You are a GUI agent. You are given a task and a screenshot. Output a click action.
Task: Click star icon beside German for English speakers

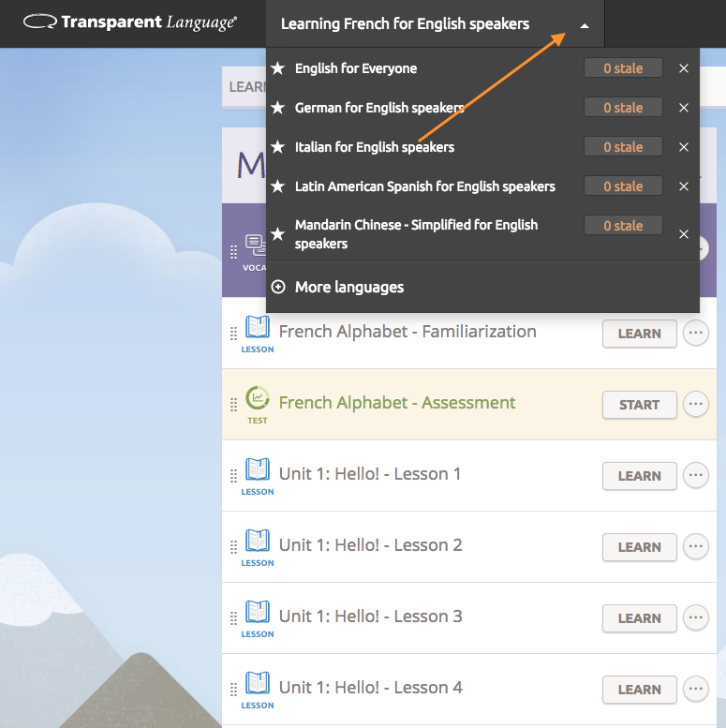(x=278, y=108)
